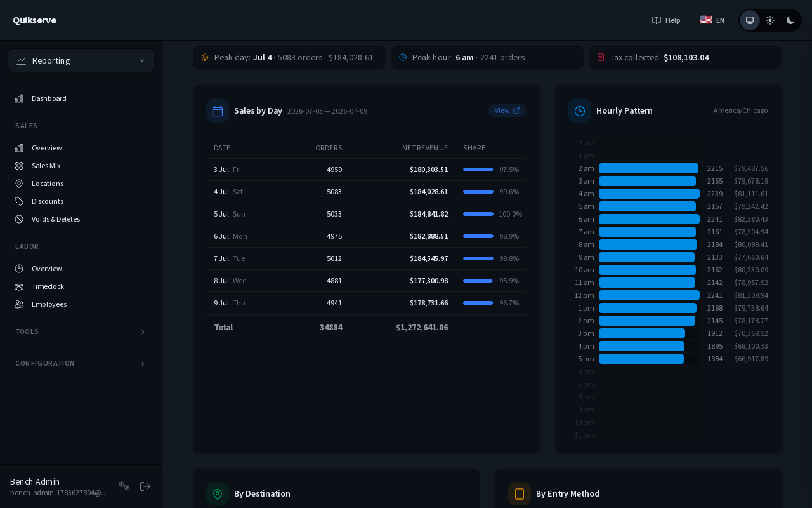Open the Employees page

point(81,304)
